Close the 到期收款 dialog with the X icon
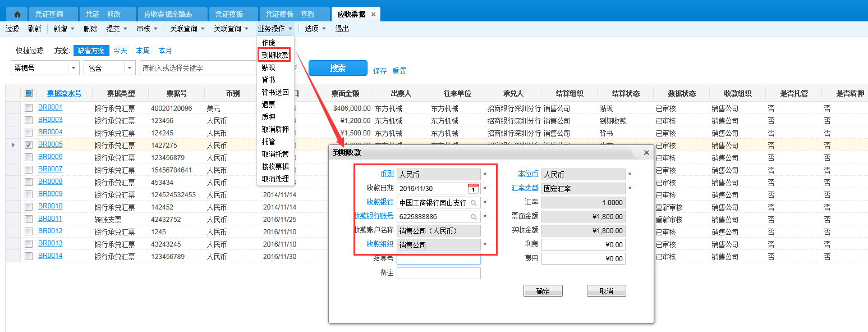The height and width of the screenshot is (332, 868). tap(646, 152)
